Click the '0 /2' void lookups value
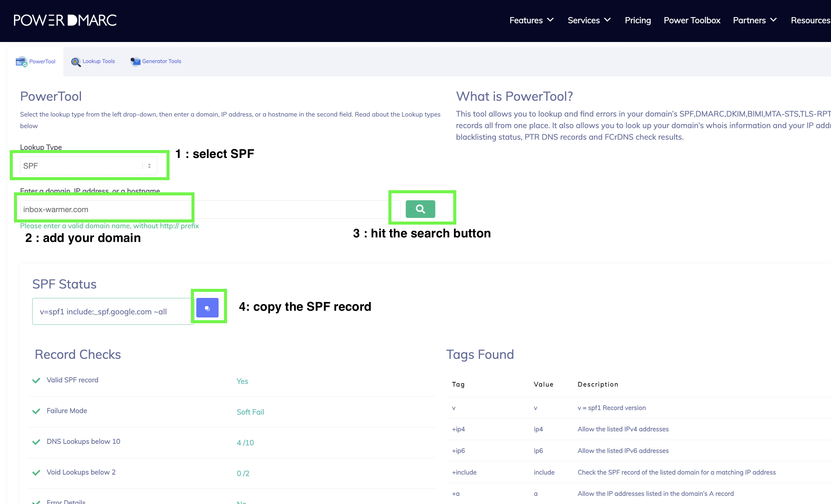The image size is (831, 504). click(x=243, y=473)
